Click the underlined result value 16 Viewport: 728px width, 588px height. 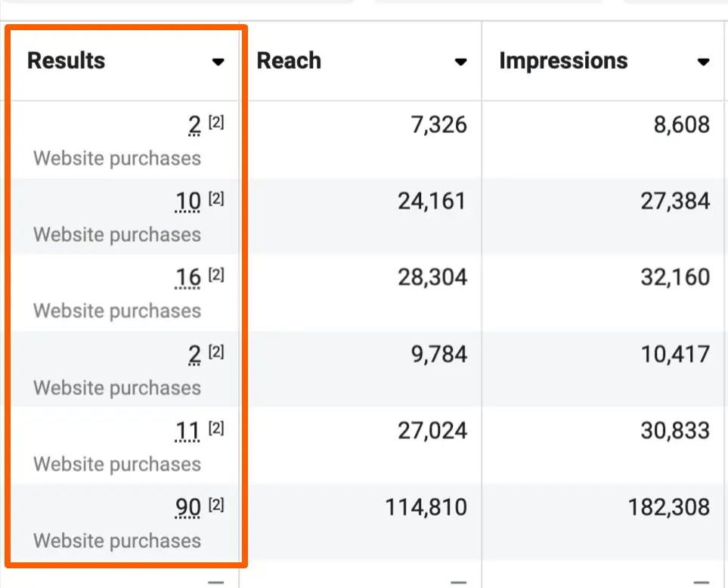(188, 278)
